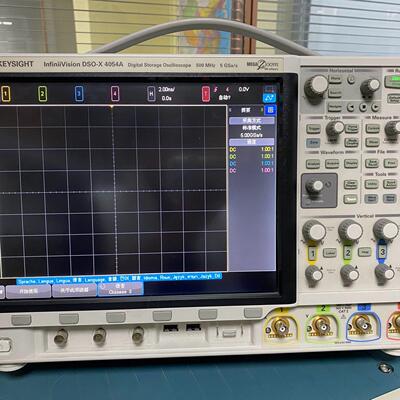The height and width of the screenshot is (400, 400).
Task: Expand the 通道 section header in sidebar
Action: click(252, 142)
